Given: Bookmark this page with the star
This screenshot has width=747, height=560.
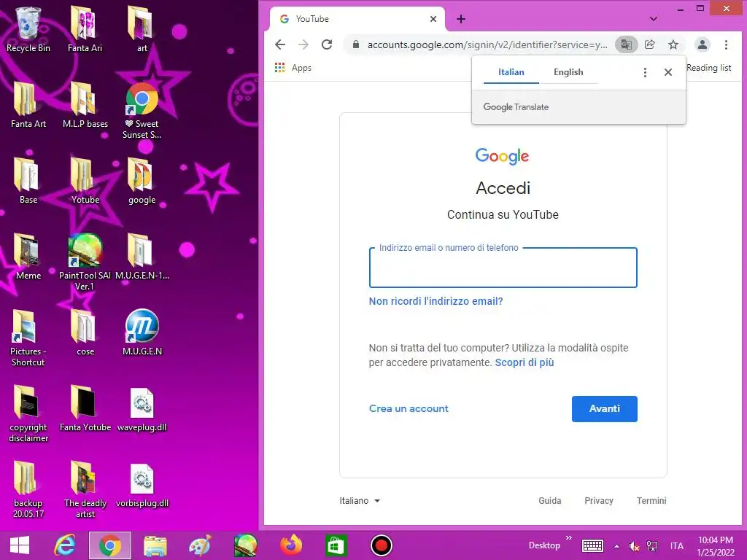Looking at the screenshot, I should (x=673, y=44).
